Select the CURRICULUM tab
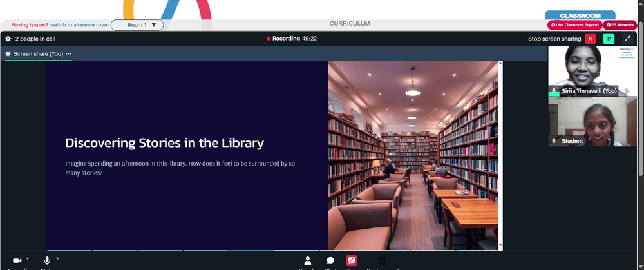Viewport: 644px width, 270px height. (x=350, y=24)
